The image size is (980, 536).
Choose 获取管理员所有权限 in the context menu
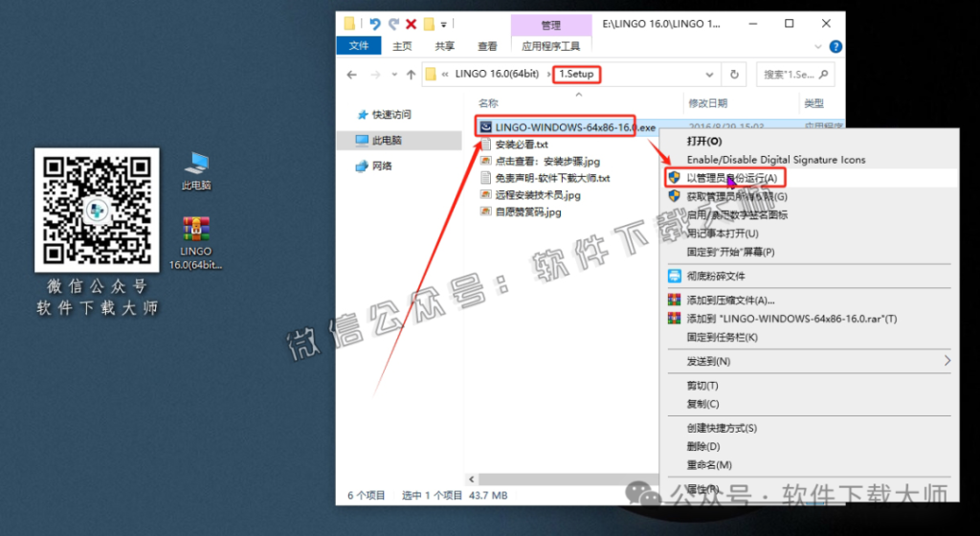tap(810, 196)
